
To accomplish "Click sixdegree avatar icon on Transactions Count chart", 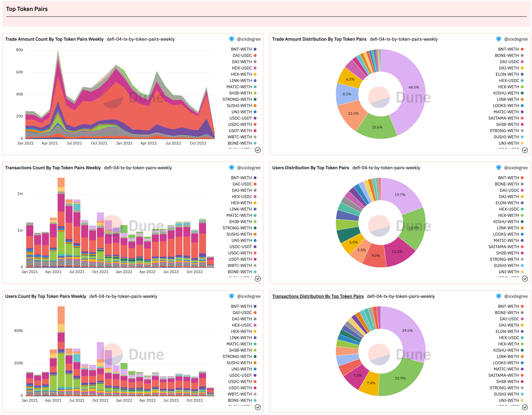I will coord(231,168).
